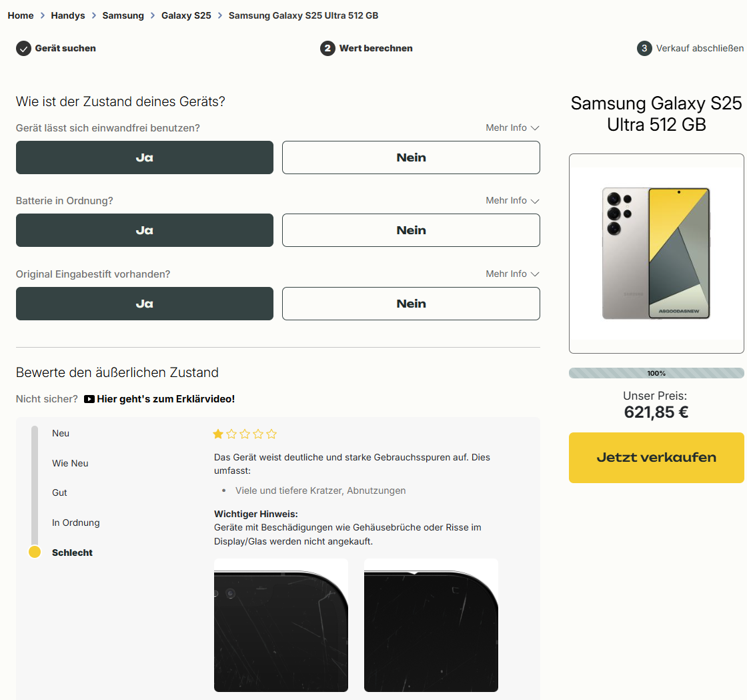Set condition slider to Wie Neu
The image size is (747, 700).
(70, 463)
